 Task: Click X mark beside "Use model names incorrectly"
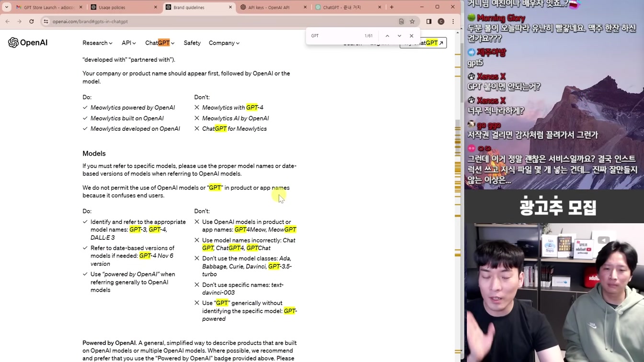(x=197, y=240)
